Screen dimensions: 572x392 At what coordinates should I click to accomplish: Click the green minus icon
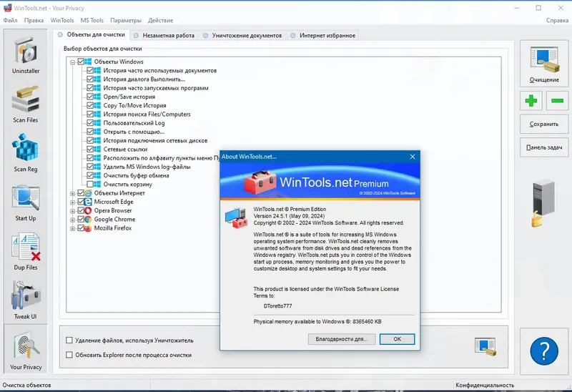pos(557,100)
